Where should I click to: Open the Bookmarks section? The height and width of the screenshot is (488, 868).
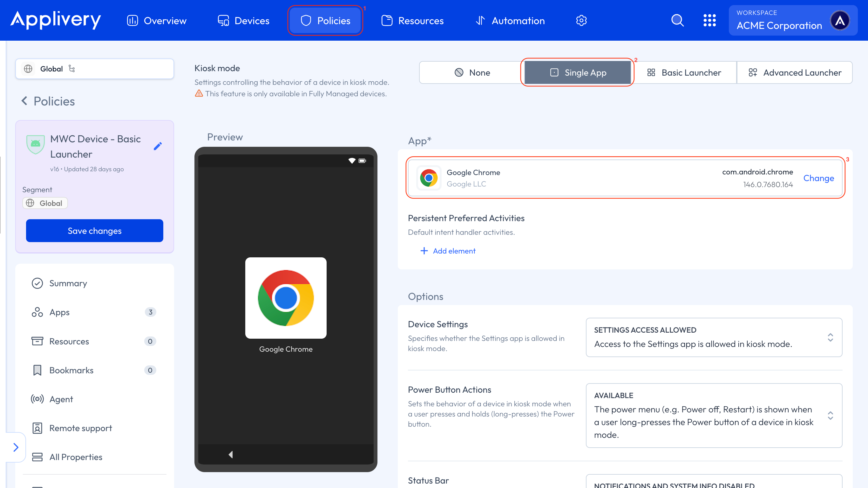[x=95, y=370]
